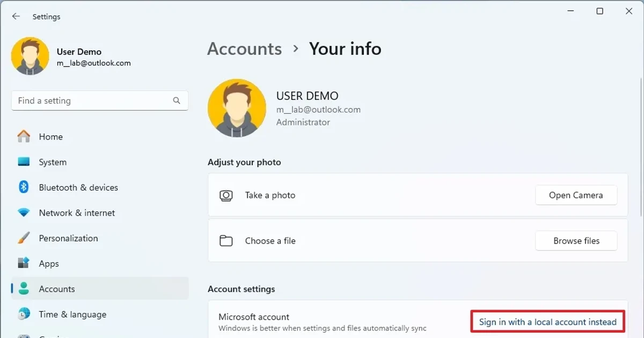Click the m__lab@outlook.com email under USER DEMO
This screenshot has width=644, height=338.
(x=318, y=109)
